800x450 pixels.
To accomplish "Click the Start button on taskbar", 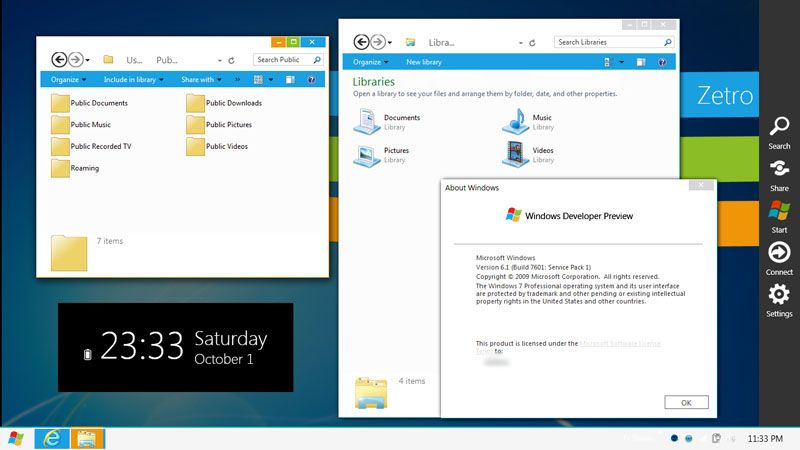I will pos(16,438).
